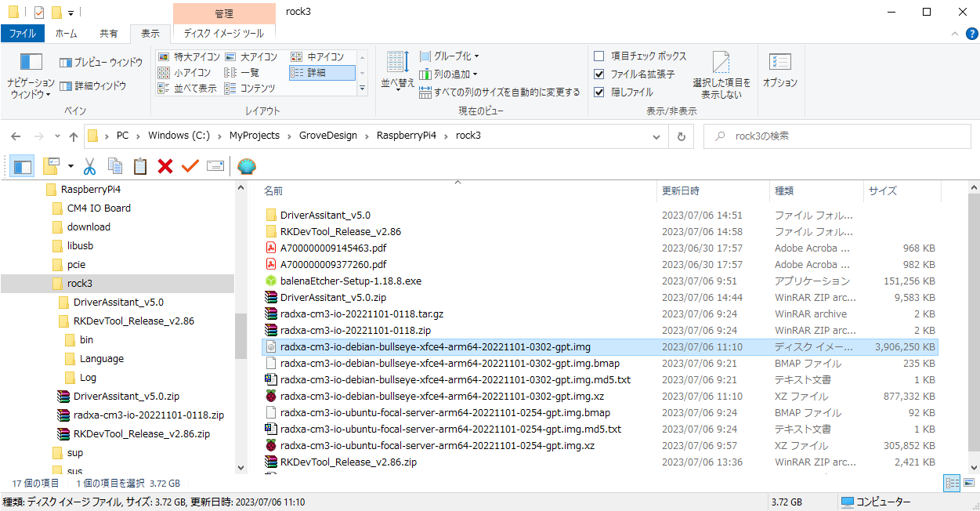Switch to 共有 tab
The height and width of the screenshot is (511, 980).
pyautogui.click(x=109, y=34)
